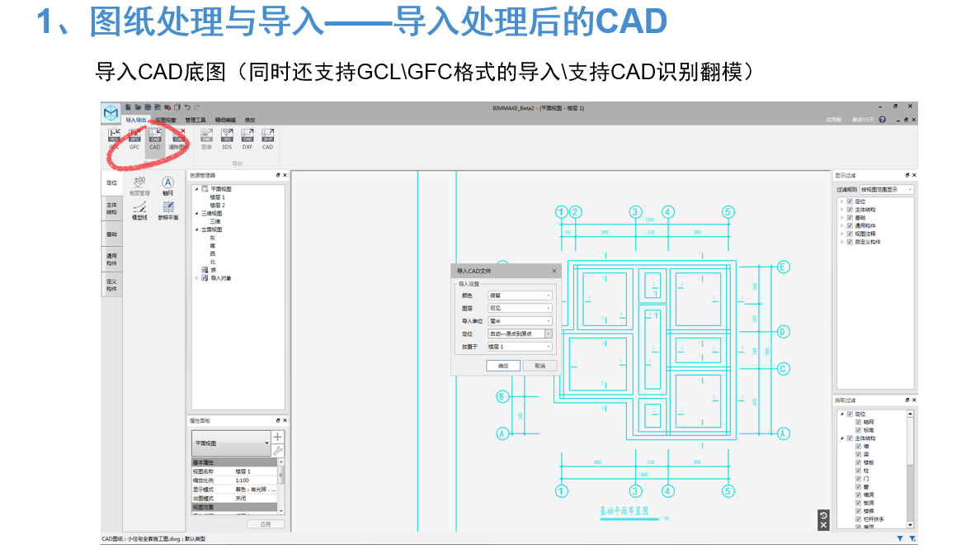Open the 放置于 dropdown showing 楼层 1

click(x=520, y=347)
